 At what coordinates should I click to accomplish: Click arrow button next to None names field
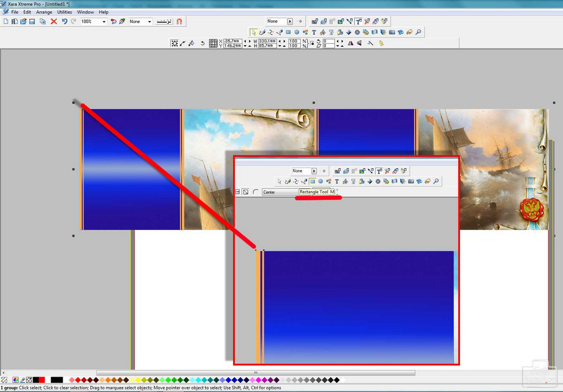[x=290, y=21]
